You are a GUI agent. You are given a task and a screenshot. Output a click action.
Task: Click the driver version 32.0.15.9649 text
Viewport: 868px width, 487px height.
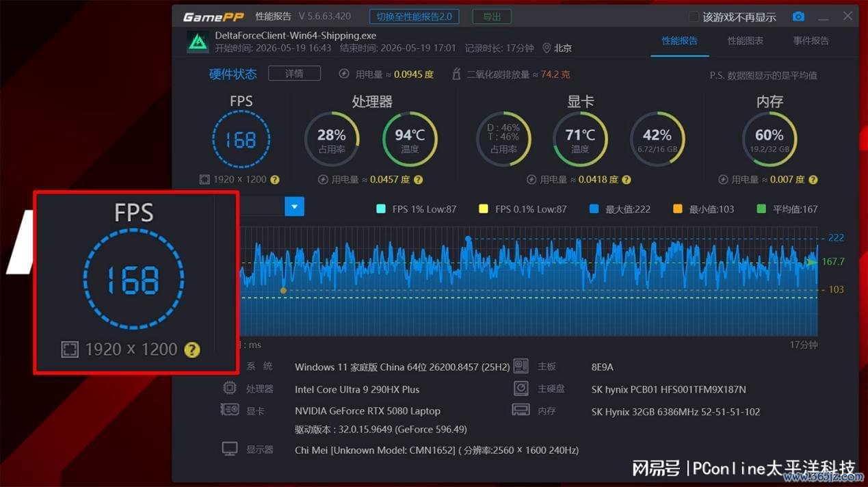381,430
